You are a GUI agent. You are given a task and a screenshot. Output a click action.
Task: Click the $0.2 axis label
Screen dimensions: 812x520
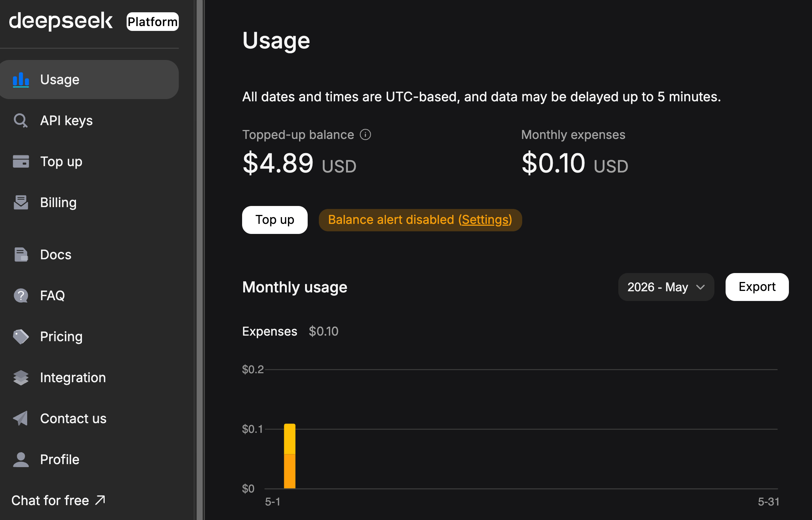(253, 370)
